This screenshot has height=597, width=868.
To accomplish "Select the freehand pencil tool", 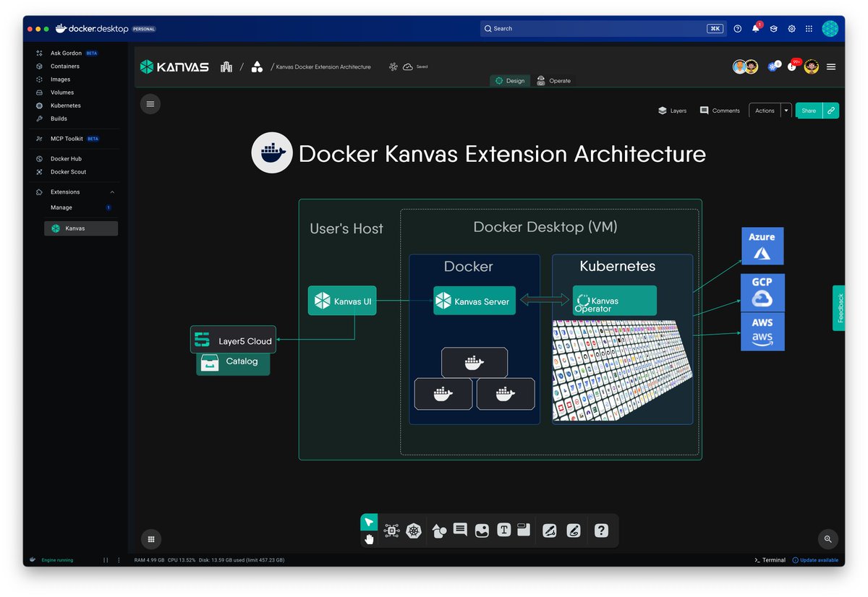I will (573, 531).
